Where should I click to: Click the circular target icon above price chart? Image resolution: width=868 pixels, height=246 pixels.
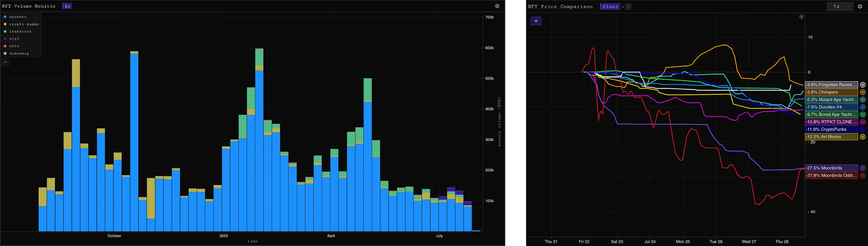pos(802,16)
